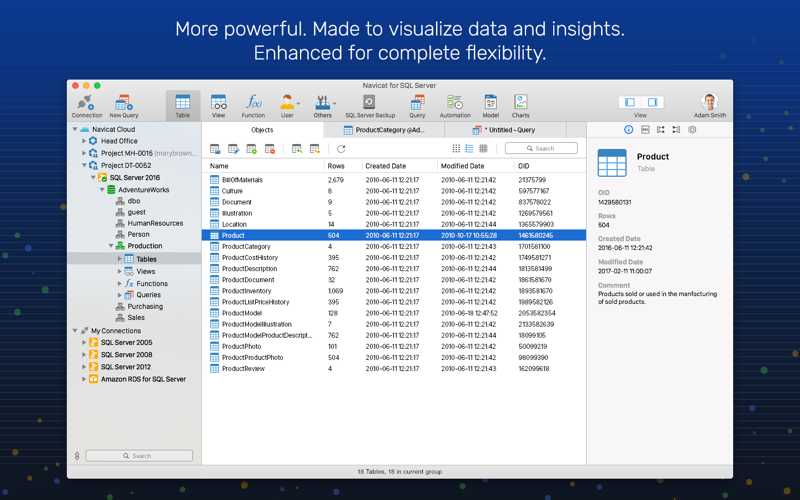
Task: Open the Others dropdown arrow
Action: (x=334, y=103)
